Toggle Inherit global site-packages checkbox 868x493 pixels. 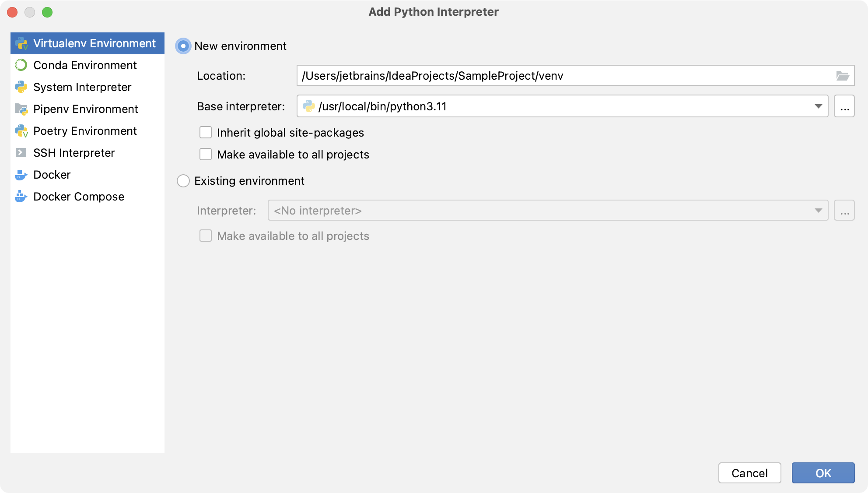[206, 133]
